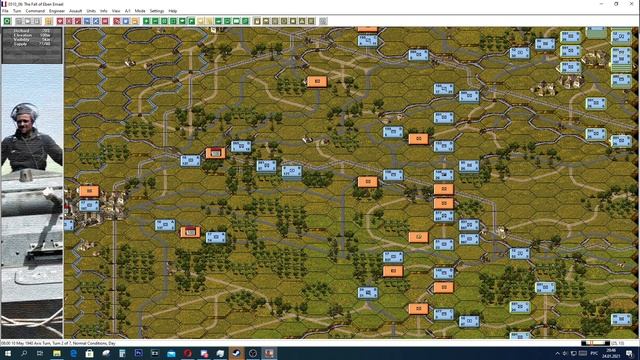640x360 pixels.
Task: Select orange counter beside village at map's left
Action: point(89,191)
